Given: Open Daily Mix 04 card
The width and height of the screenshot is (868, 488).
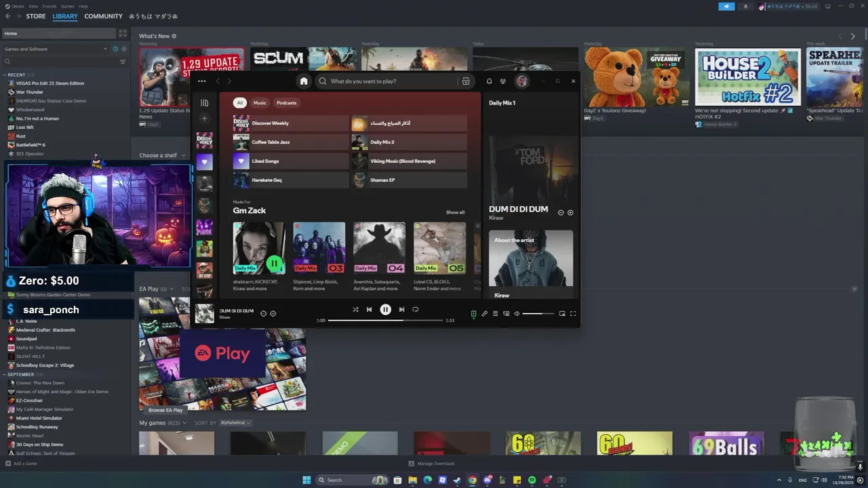Looking at the screenshot, I should coord(379,257).
